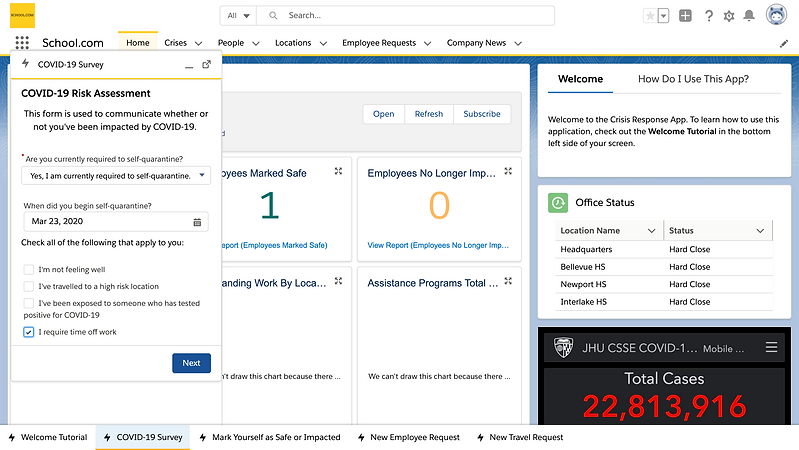The height and width of the screenshot is (450, 799).
Task: Check the I'm not feeling well box
Action: (29, 270)
